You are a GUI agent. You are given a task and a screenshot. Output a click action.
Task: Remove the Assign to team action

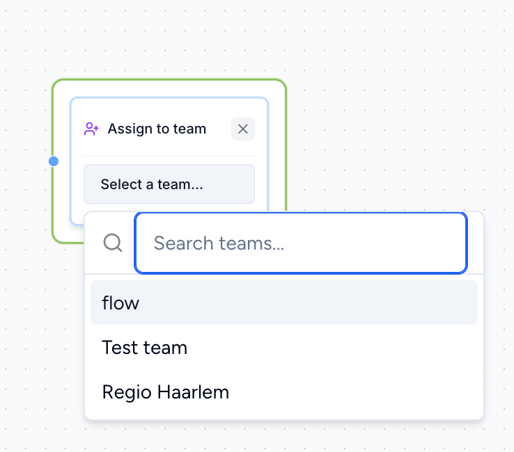coord(243,129)
